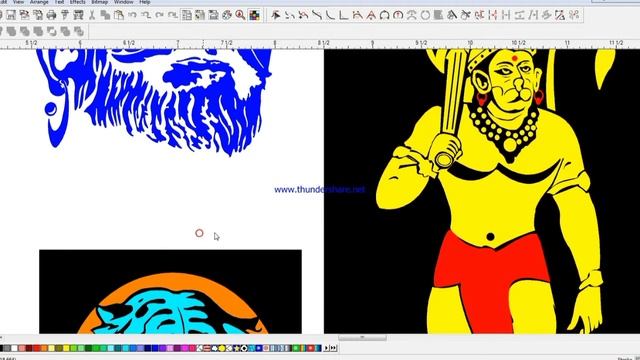Pick the orange swatch in the palette

[x=44, y=348]
